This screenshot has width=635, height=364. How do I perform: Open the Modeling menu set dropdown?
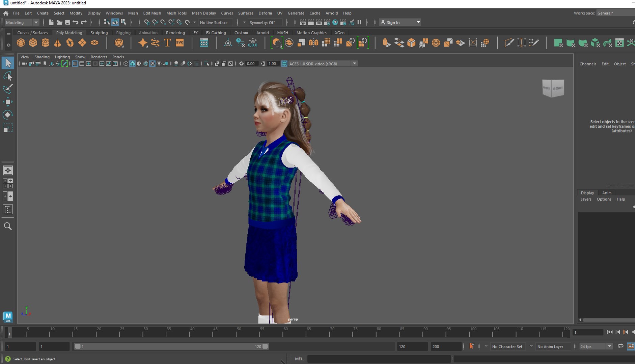click(22, 23)
